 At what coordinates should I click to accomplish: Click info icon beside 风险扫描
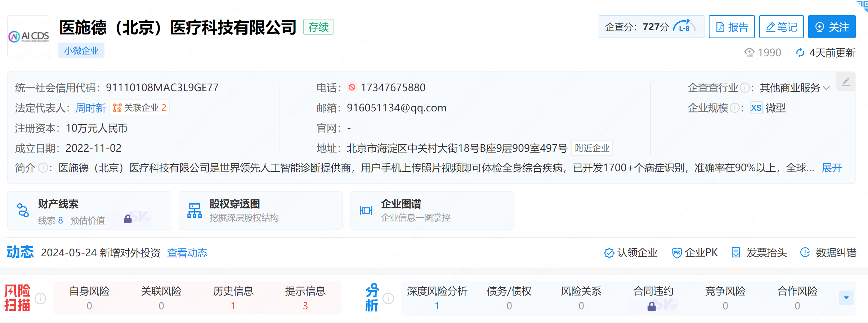click(41, 298)
